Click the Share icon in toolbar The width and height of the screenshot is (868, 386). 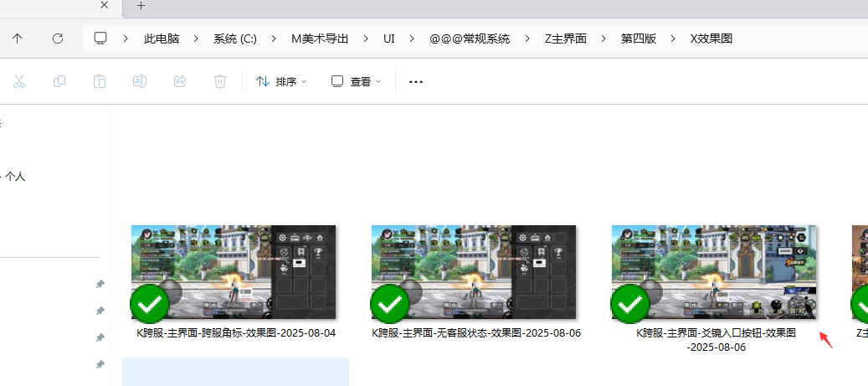coord(179,81)
